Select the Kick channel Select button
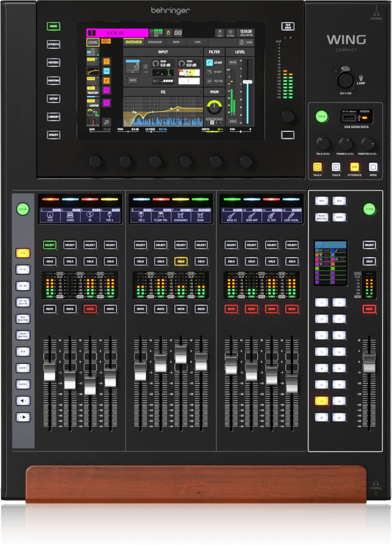 (50, 245)
